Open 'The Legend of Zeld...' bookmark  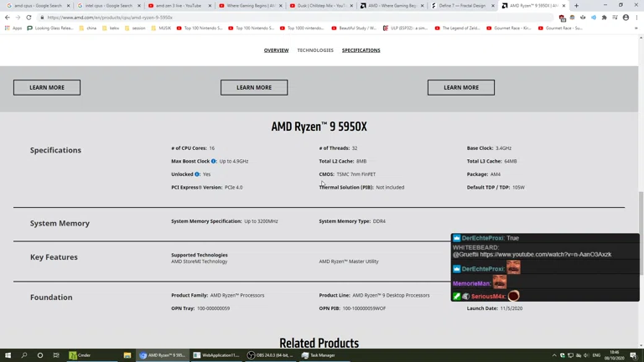pos(457,28)
